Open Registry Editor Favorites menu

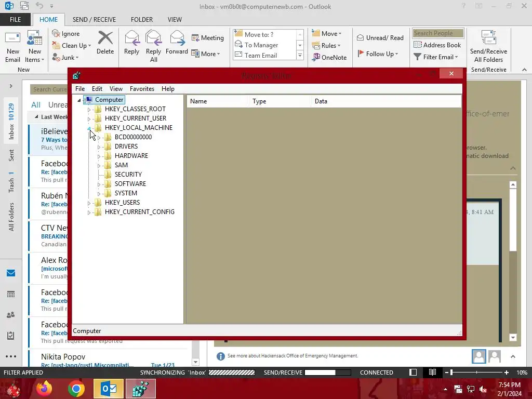[142, 88]
